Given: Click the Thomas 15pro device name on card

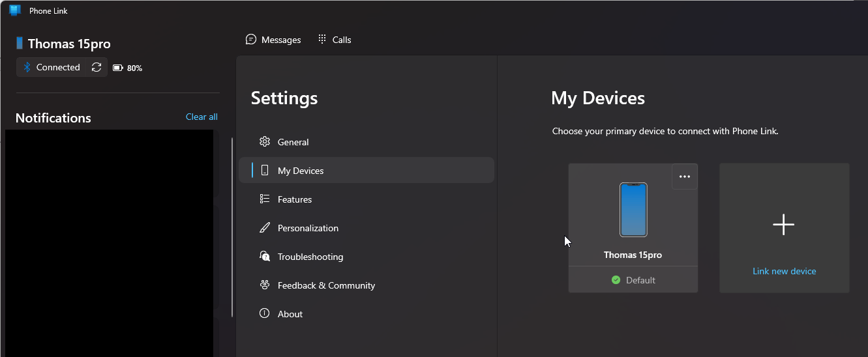Looking at the screenshot, I should 633,255.
